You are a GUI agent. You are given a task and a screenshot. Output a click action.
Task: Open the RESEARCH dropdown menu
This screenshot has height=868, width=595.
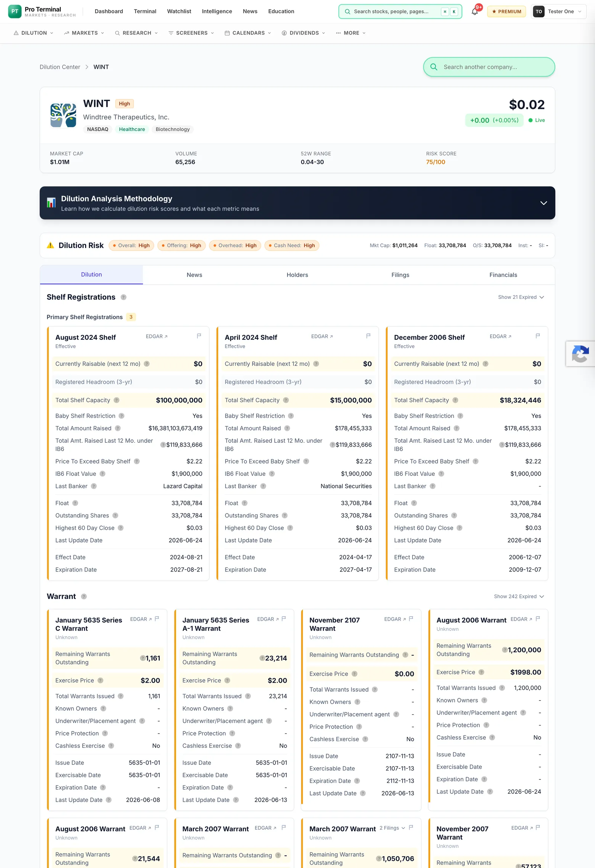click(136, 33)
